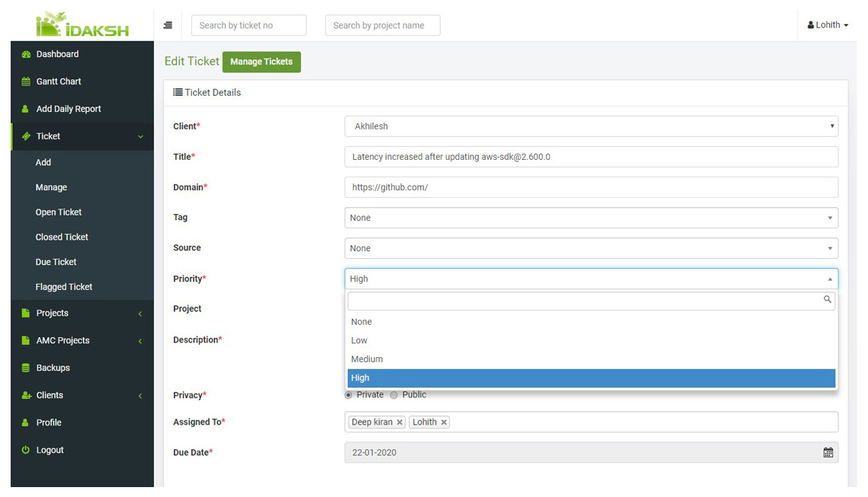Click the Priority dropdown search box
The image size is (868, 497).
[x=591, y=301]
